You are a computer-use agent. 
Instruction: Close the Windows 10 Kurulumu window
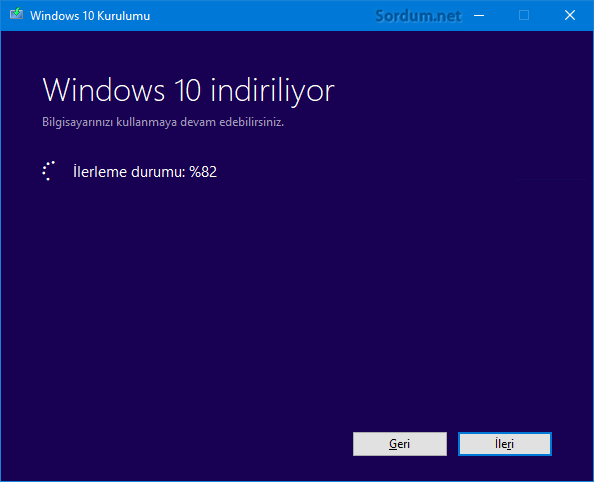point(570,16)
